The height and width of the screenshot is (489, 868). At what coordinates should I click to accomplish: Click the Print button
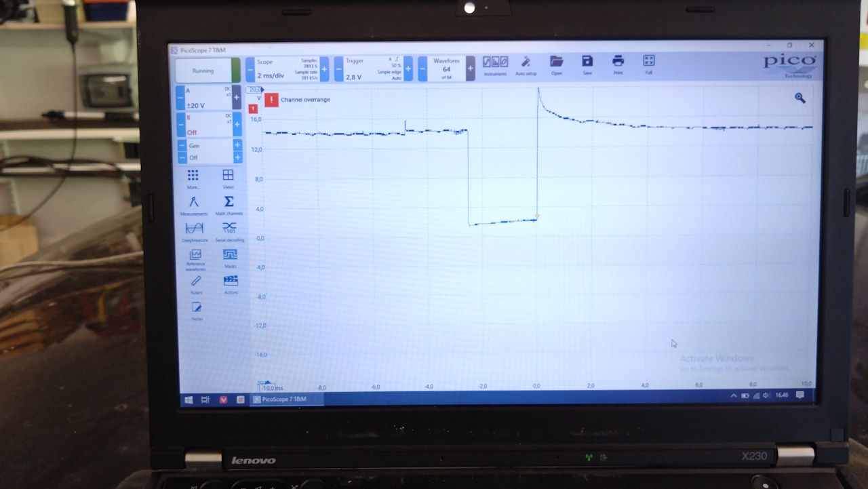(x=618, y=64)
